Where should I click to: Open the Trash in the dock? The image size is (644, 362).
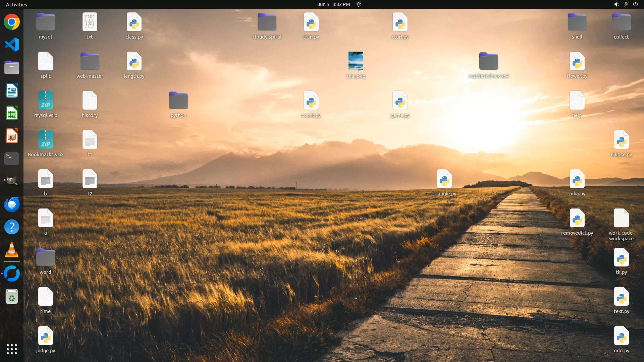tap(12, 297)
